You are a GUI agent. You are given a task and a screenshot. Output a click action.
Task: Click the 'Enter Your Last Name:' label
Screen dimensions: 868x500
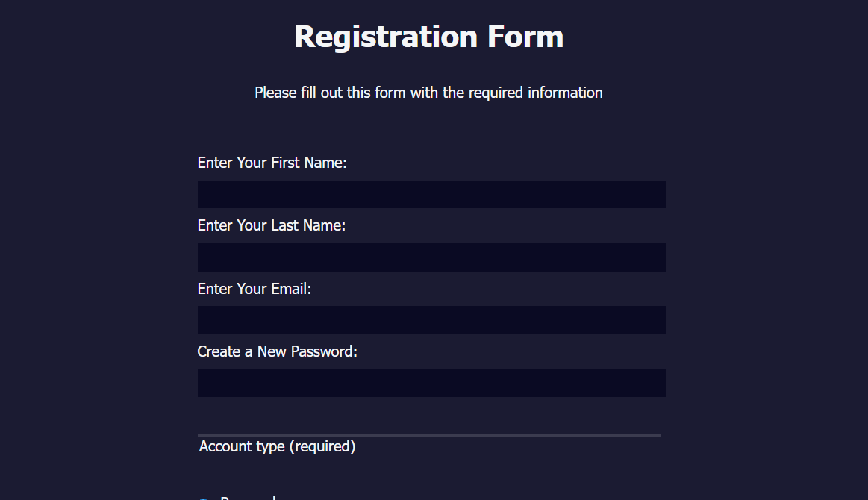click(x=271, y=225)
